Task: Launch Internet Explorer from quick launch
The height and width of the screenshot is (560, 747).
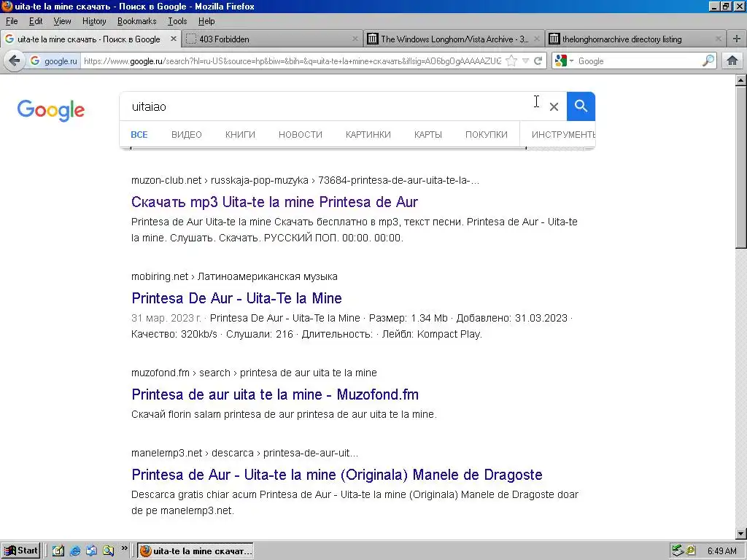Action: coord(75,551)
